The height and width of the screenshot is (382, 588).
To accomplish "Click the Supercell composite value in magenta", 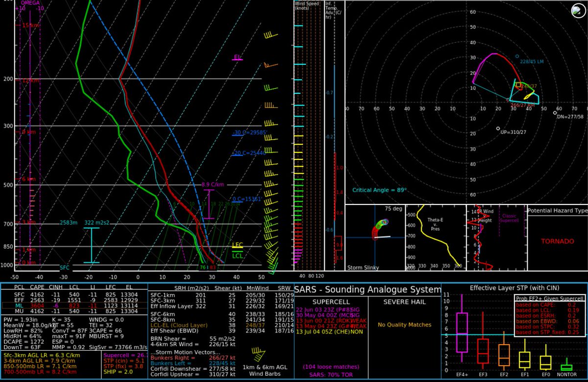I will point(124,355).
